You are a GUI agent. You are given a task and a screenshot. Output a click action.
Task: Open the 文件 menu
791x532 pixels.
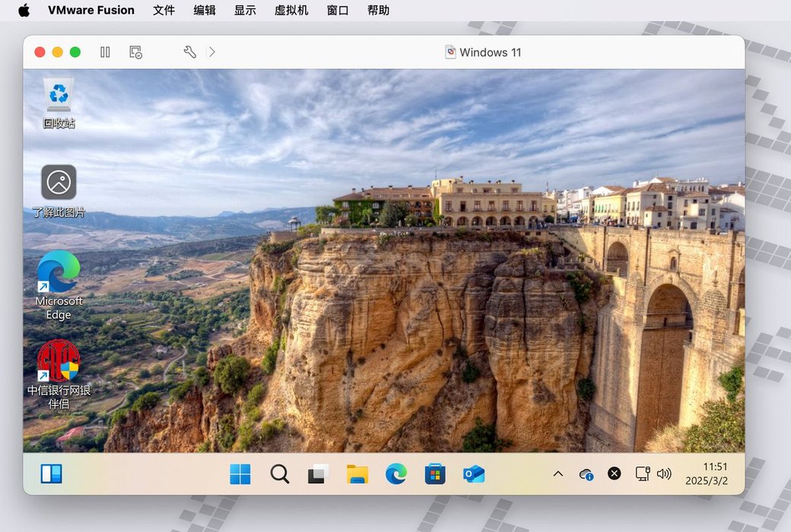(164, 10)
